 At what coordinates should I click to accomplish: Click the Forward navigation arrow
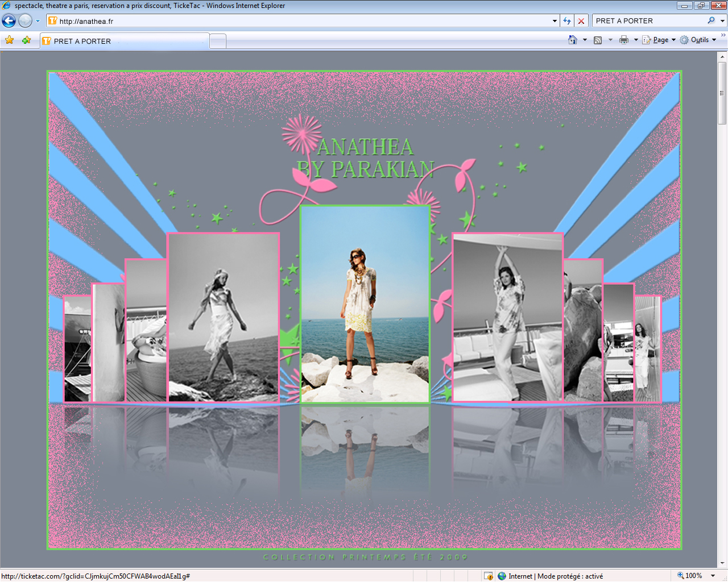coord(25,21)
